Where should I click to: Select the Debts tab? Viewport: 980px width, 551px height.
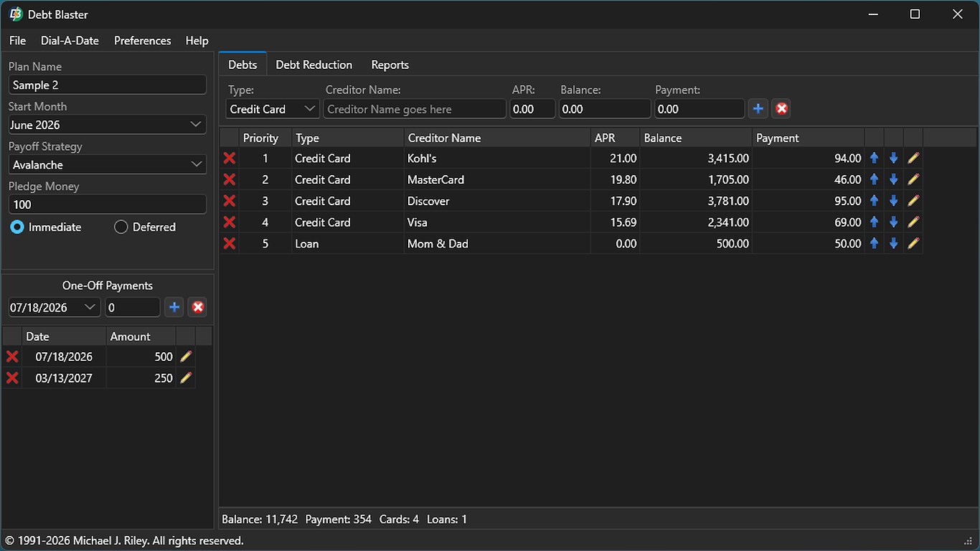242,65
